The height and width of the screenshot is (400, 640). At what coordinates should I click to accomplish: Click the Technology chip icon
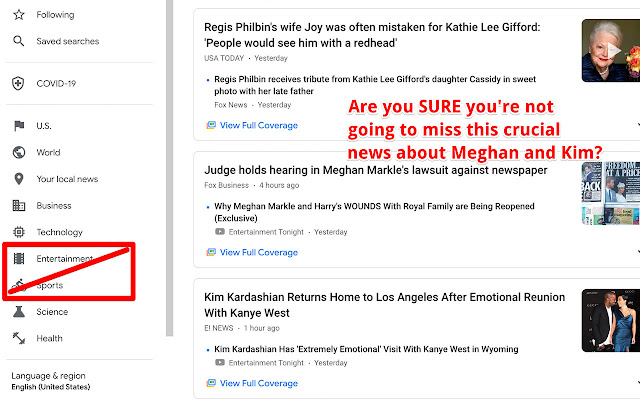(x=19, y=232)
